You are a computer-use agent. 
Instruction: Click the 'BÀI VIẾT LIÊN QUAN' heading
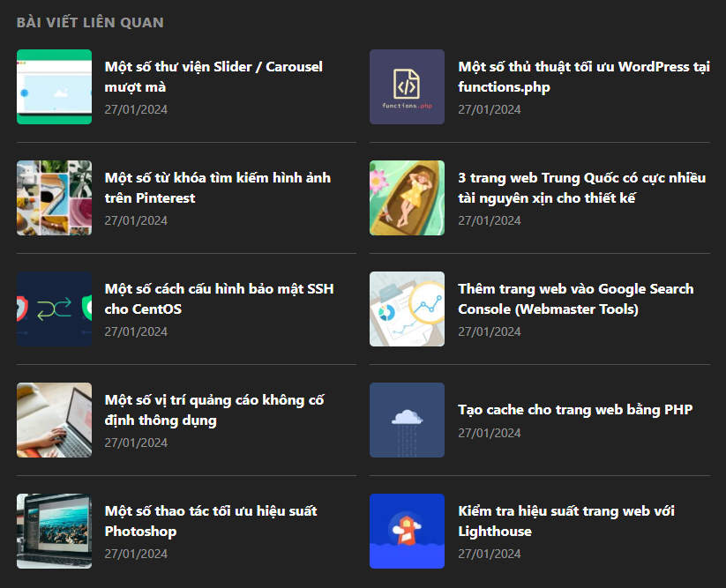click(x=90, y=22)
